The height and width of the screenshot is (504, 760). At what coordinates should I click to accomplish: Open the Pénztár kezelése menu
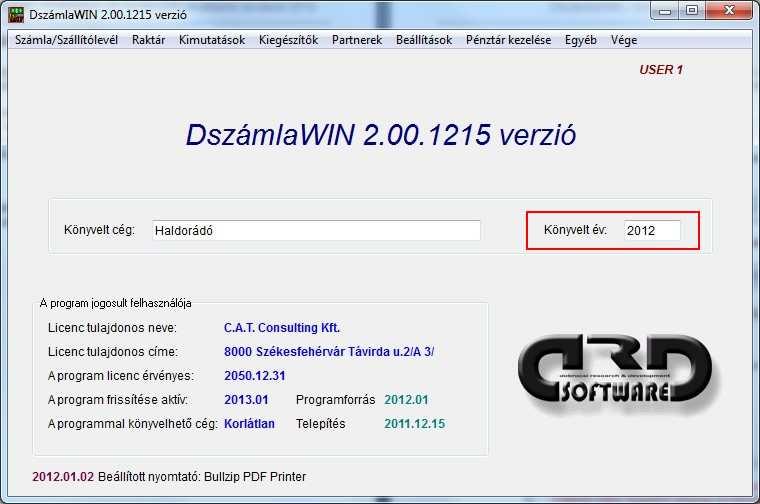508,40
